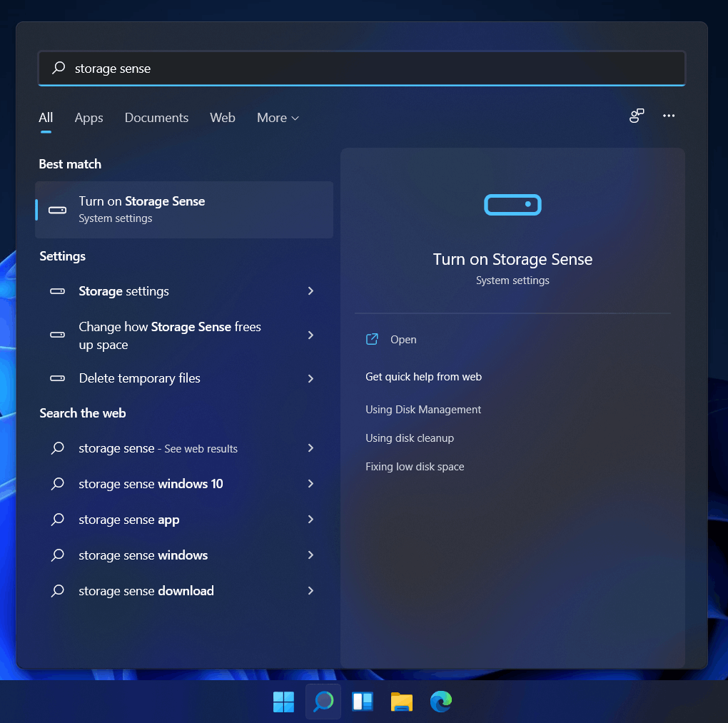Switch to the Web filter tab
This screenshot has height=723, width=728.
click(223, 118)
